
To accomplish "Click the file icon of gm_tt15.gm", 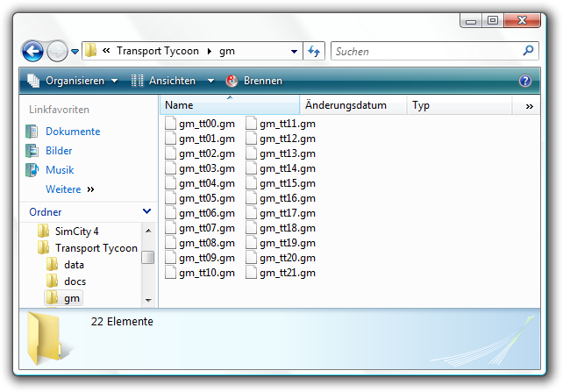I will tap(252, 182).
